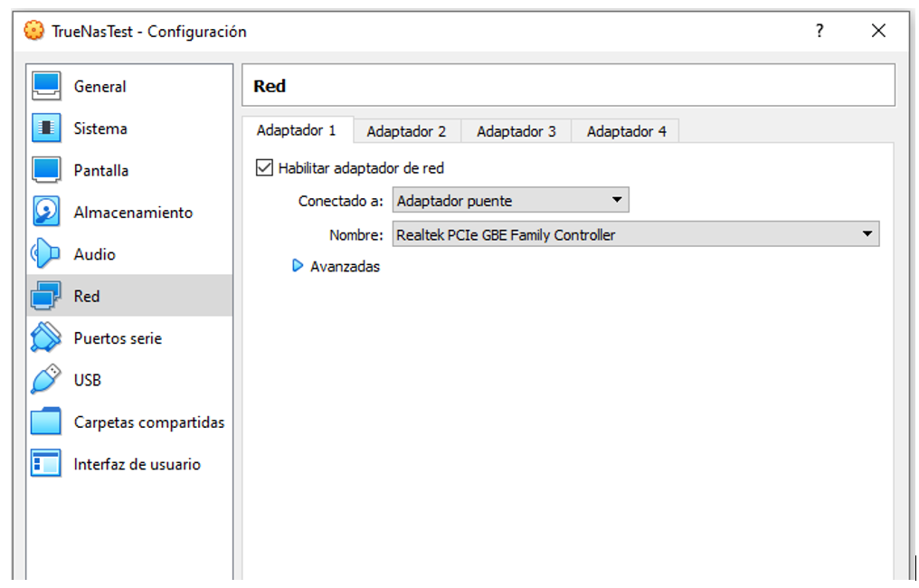
Task: Select Audio label in sidebar
Action: (x=94, y=254)
